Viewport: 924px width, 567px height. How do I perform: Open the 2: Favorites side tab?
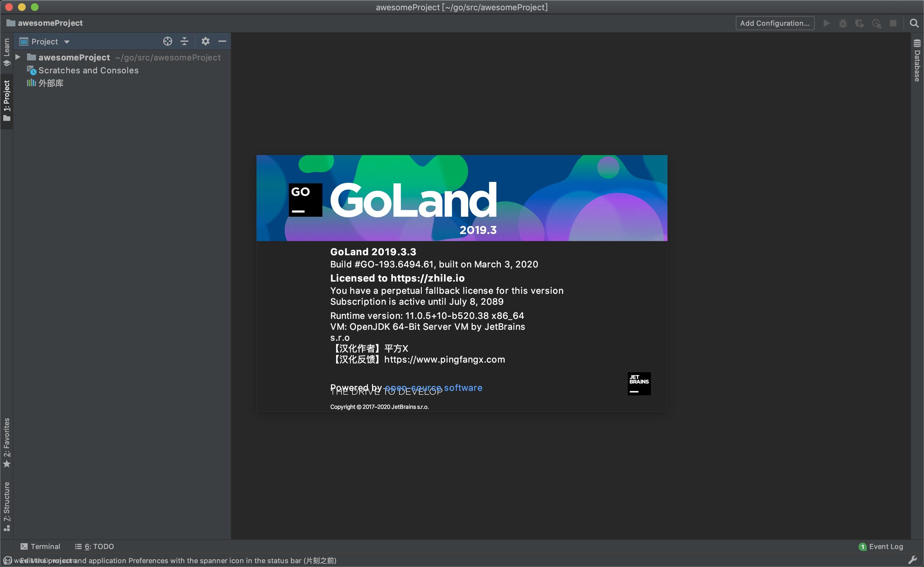point(7,443)
